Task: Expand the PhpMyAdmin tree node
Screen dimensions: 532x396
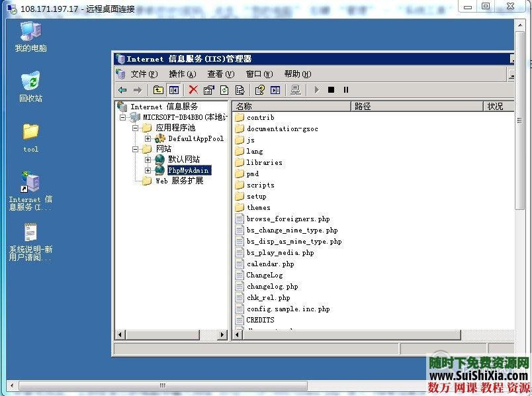Action: coord(147,170)
